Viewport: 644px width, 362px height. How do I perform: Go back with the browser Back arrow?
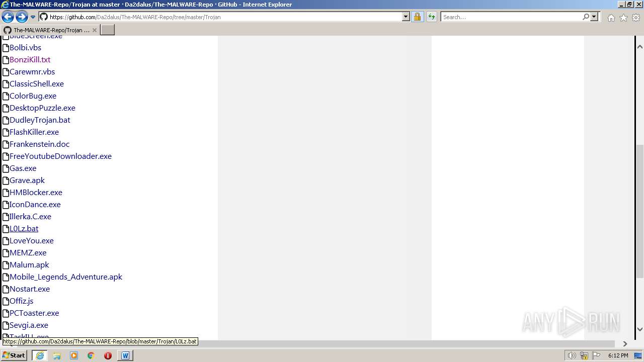pos(8,17)
